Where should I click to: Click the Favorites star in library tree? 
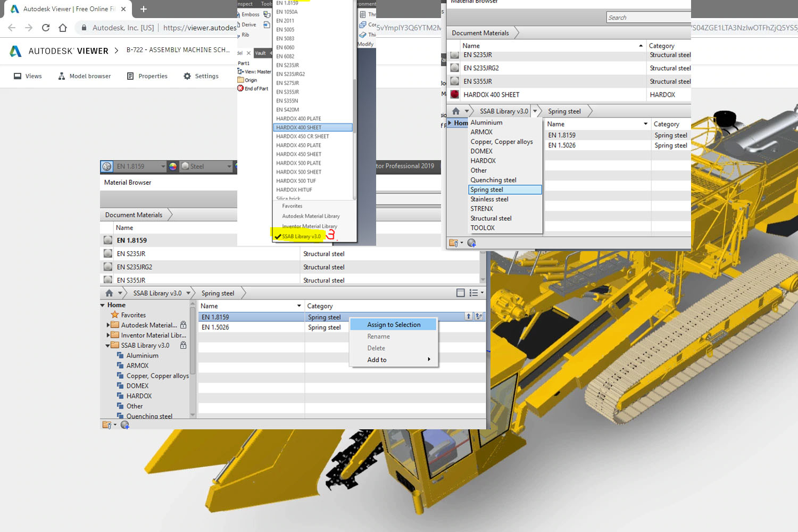click(x=115, y=315)
